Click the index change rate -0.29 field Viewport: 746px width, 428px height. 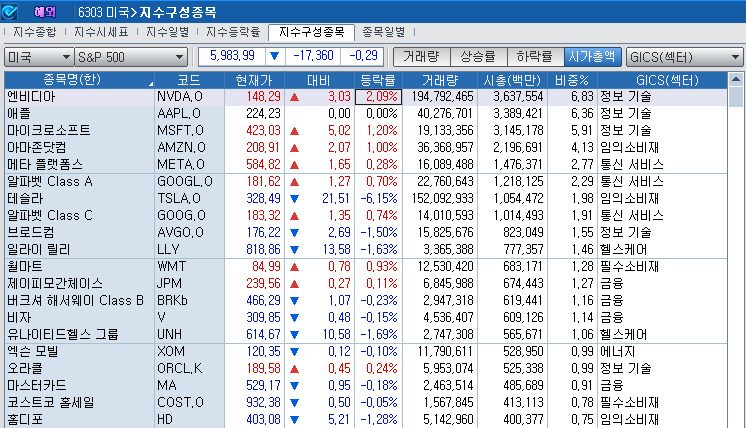(363, 56)
